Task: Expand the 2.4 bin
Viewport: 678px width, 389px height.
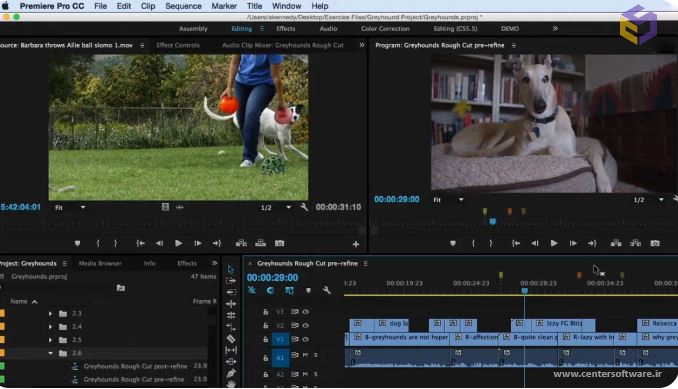Action: click(x=50, y=327)
